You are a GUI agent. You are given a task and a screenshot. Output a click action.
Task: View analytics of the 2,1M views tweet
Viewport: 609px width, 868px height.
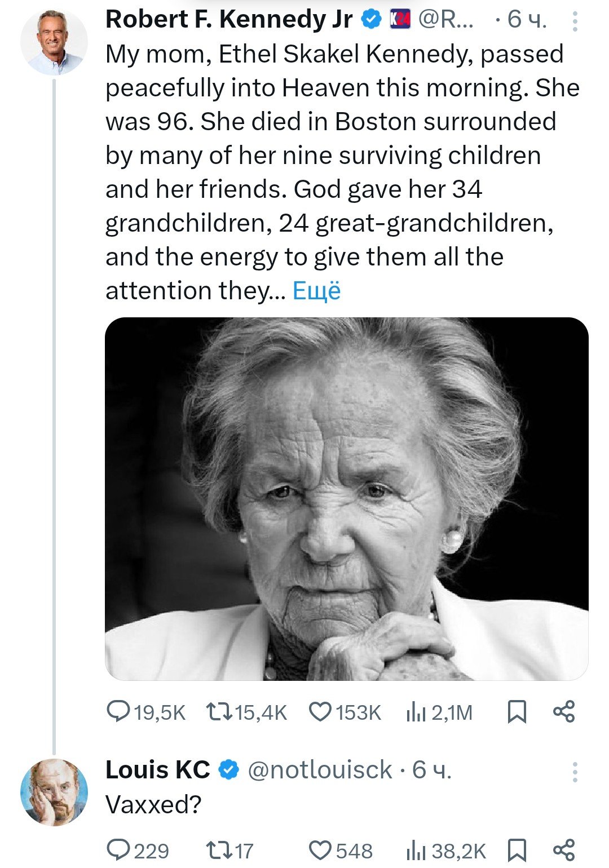[x=416, y=712]
